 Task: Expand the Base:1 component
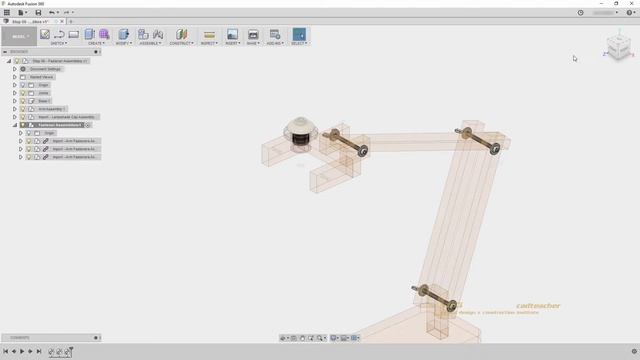click(x=15, y=101)
